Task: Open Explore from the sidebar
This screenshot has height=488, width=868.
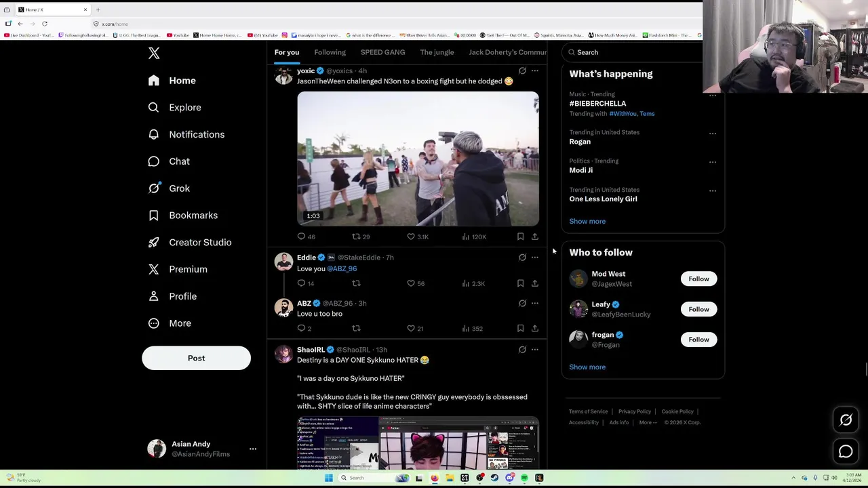Action: click(176, 108)
